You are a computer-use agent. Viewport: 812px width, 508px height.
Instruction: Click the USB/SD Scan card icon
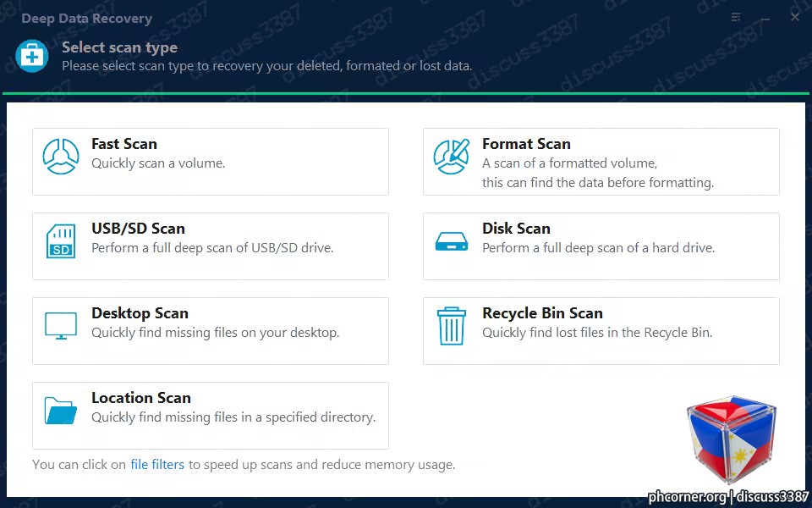(x=61, y=241)
